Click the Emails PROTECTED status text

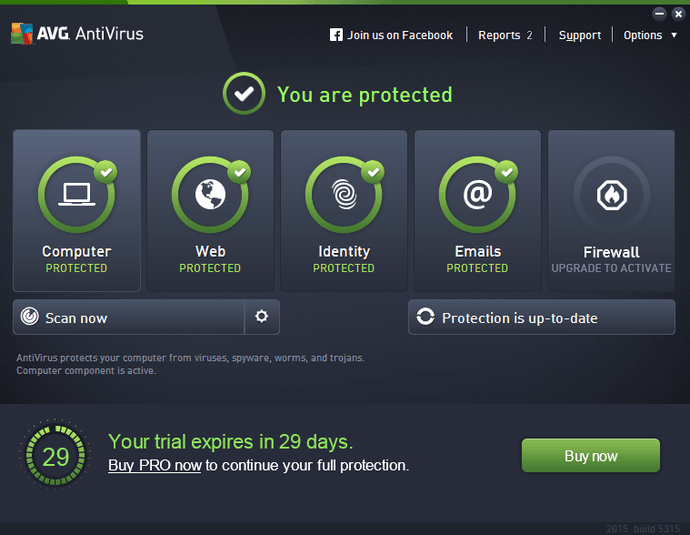(477, 268)
